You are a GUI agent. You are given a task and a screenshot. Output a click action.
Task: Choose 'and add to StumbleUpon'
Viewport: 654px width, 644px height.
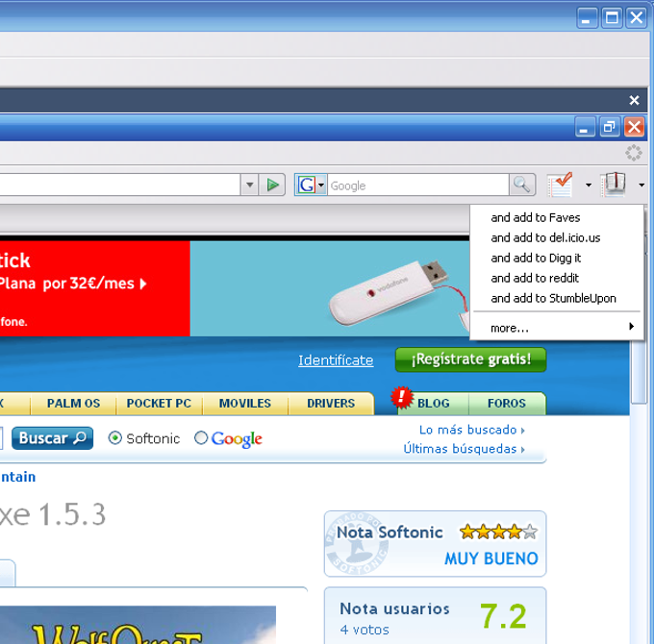[557, 298]
